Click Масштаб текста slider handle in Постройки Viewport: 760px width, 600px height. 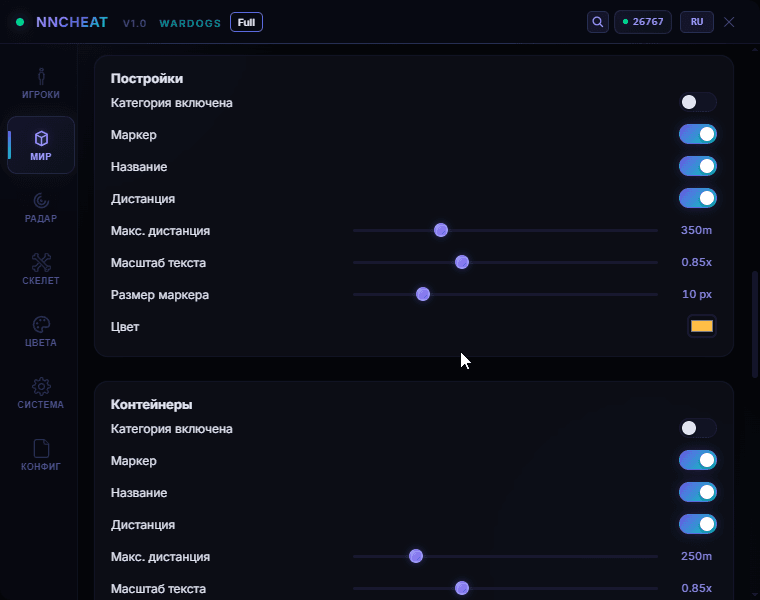(x=462, y=262)
